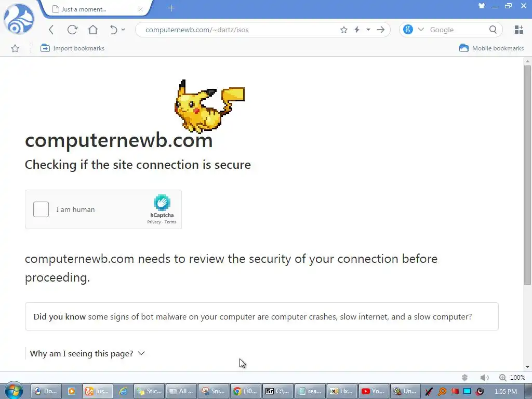This screenshot has height=399, width=532.
Task: Check the 'I am human' checkbox
Action: (x=41, y=209)
